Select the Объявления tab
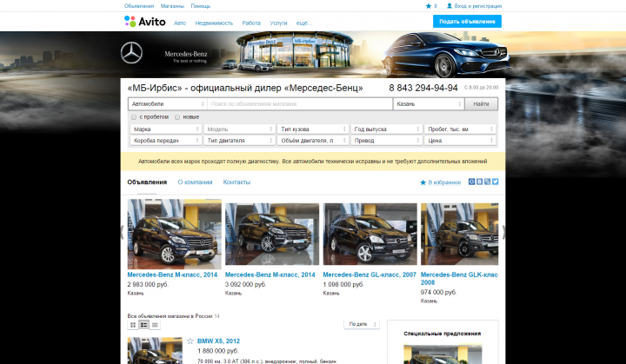 point(147,182)
